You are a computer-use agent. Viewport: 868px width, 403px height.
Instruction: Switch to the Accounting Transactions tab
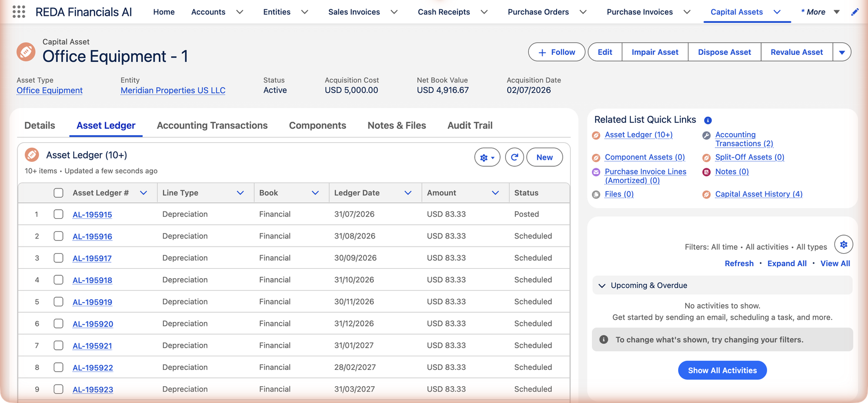pos(212,125)
